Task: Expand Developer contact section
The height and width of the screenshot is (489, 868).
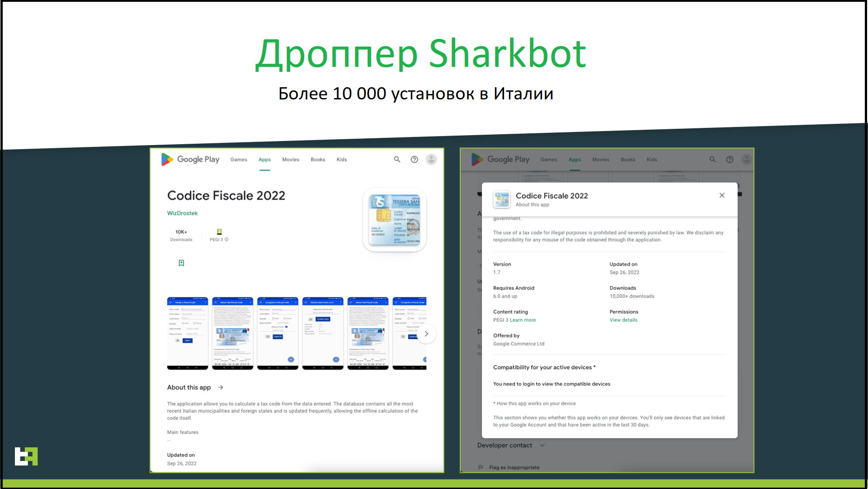Action: 511,445
